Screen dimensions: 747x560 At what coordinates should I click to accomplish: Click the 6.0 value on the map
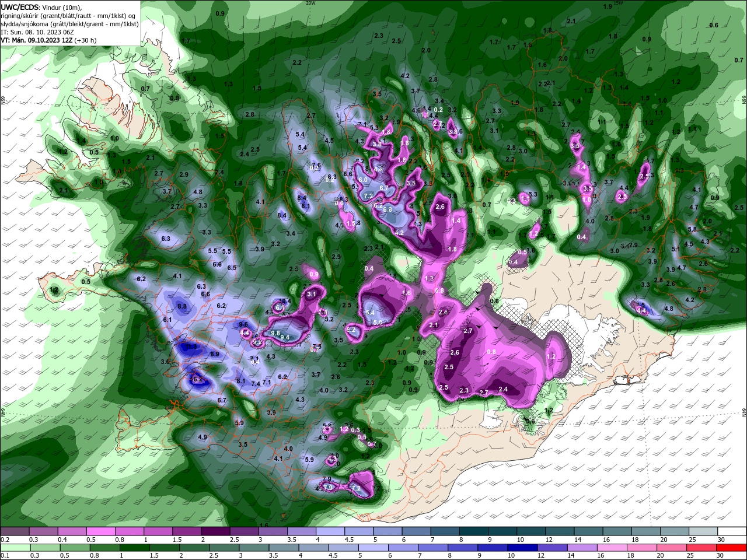tap(363, 180)
